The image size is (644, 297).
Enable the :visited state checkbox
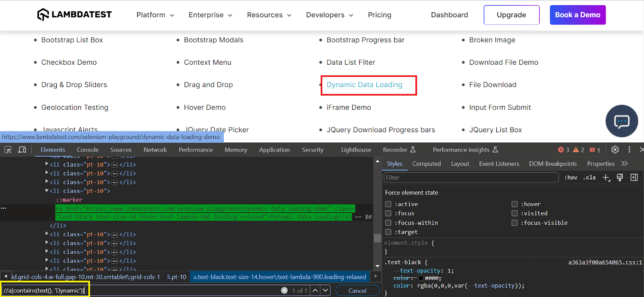(x=514, y=213)
